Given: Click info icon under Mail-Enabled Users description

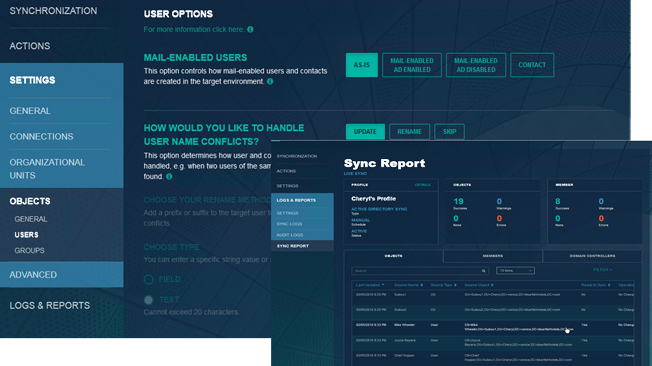Looking at the screenshot, I should click(x=270, y=82).
